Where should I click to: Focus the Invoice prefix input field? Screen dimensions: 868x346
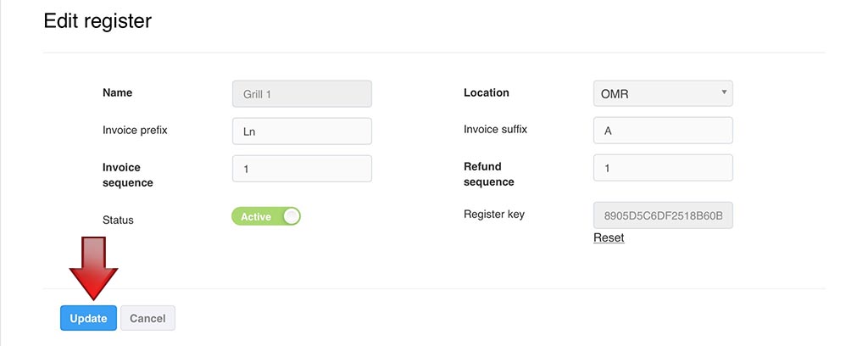pyautogui.click(x=302, y=131)
